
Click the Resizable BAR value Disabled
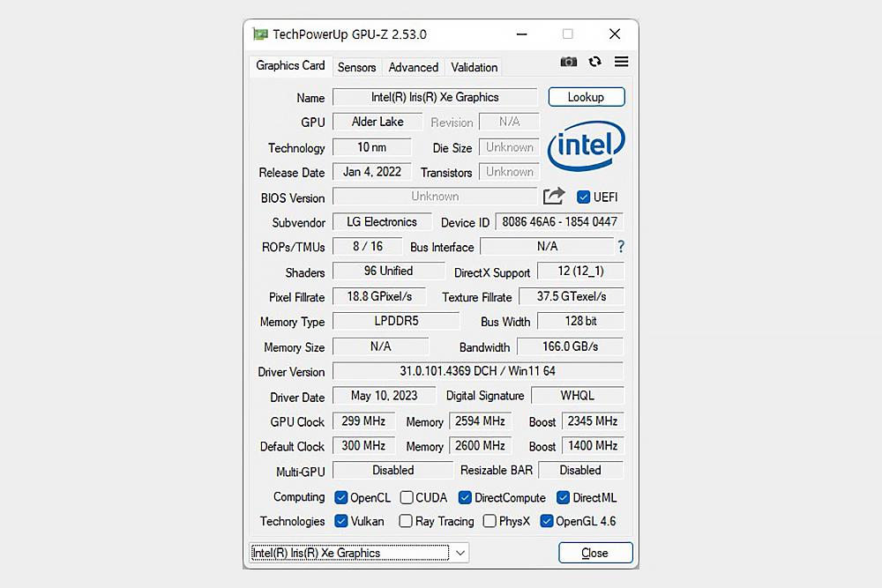coord(580,470)
